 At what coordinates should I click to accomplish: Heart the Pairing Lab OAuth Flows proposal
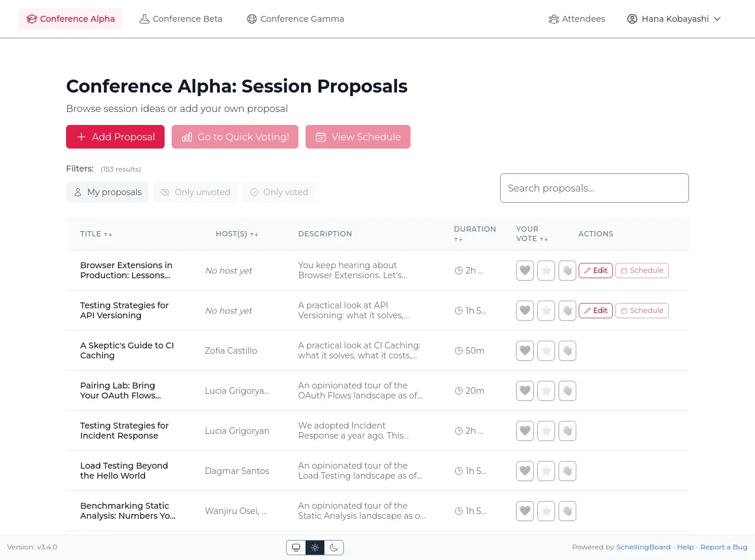point(525,391)
